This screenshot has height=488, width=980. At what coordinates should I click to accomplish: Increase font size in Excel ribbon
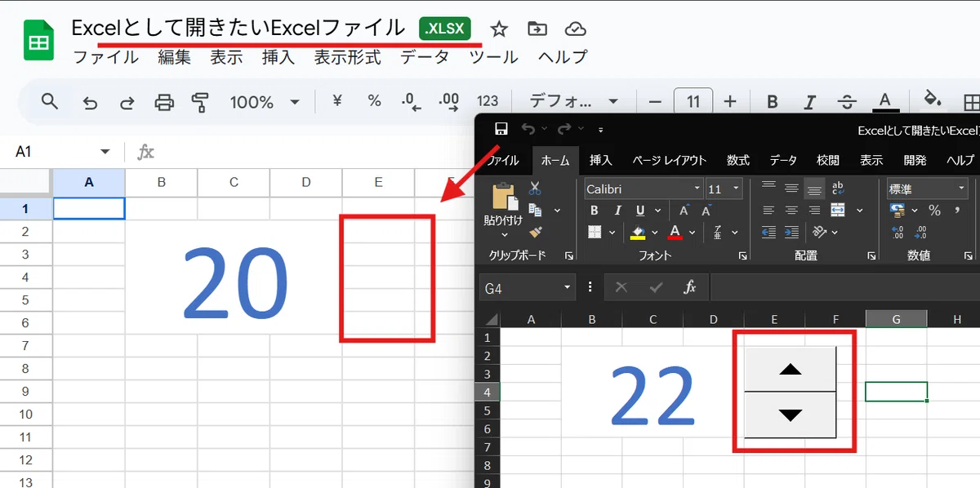tap(684, 211)
